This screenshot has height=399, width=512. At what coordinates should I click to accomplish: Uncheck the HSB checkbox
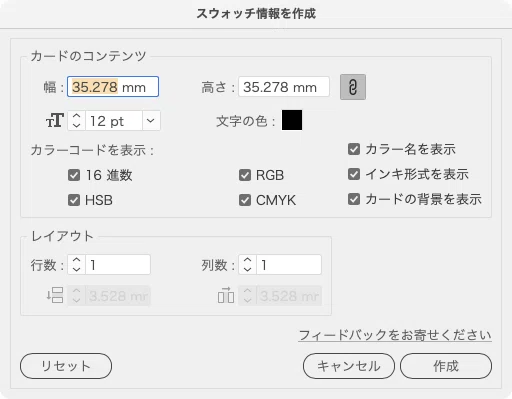coord(74,200)
